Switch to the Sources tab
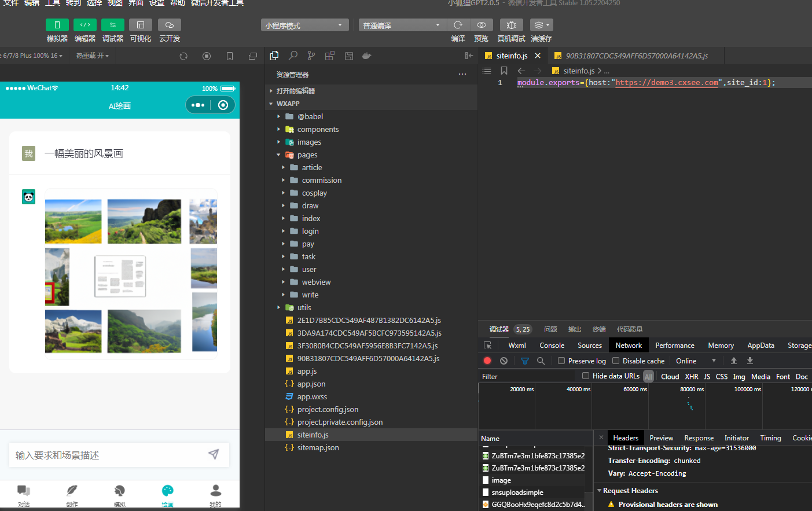 pos(590,345)
